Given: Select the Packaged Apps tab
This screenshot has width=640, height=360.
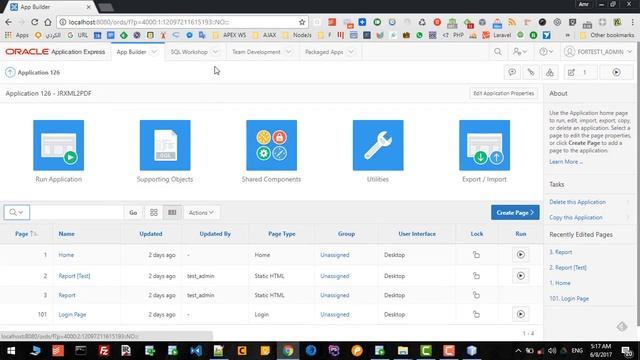Looking at the screenshot, I should point(324,52).
